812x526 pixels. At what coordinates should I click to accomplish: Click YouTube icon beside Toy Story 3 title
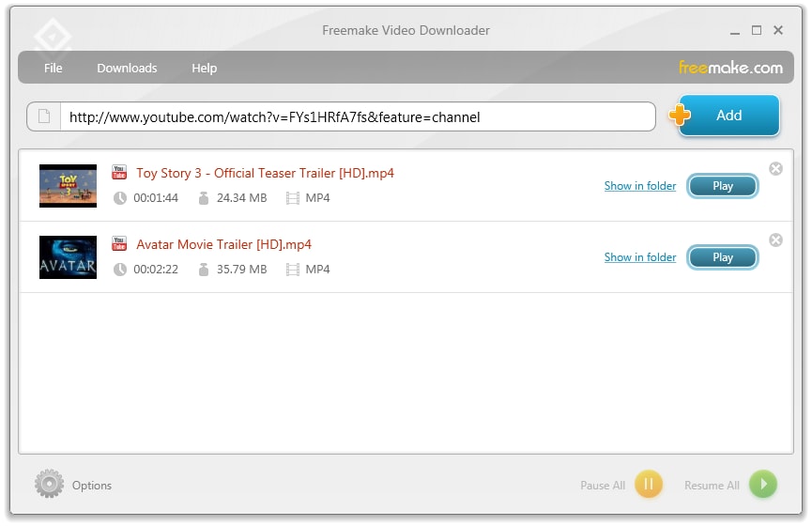click(x=119, y=172)
